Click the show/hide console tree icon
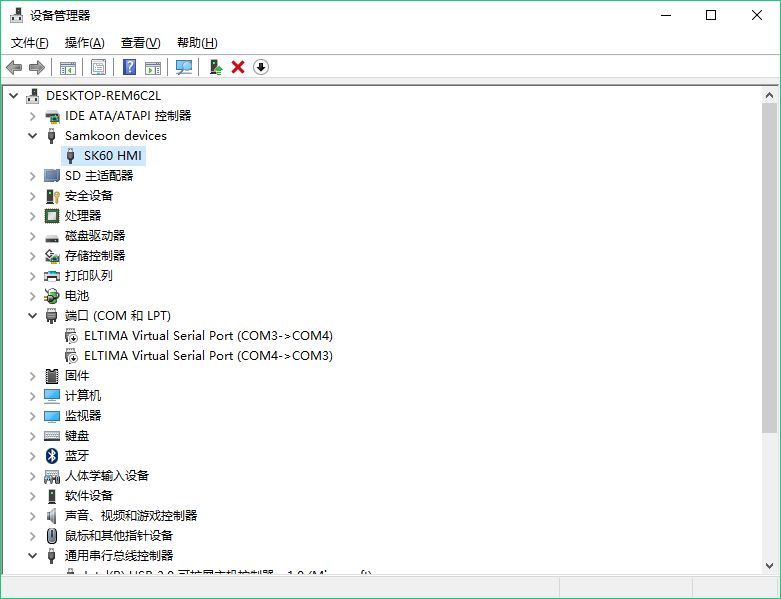781x599 pixels. [68, 67]
